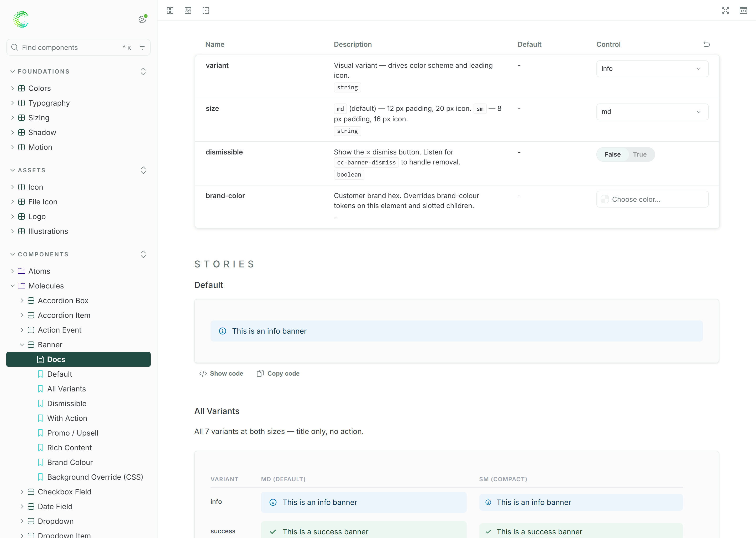Click the magnifier icon in search field
This screenshot has width=756, height=538.
[14, 47]
